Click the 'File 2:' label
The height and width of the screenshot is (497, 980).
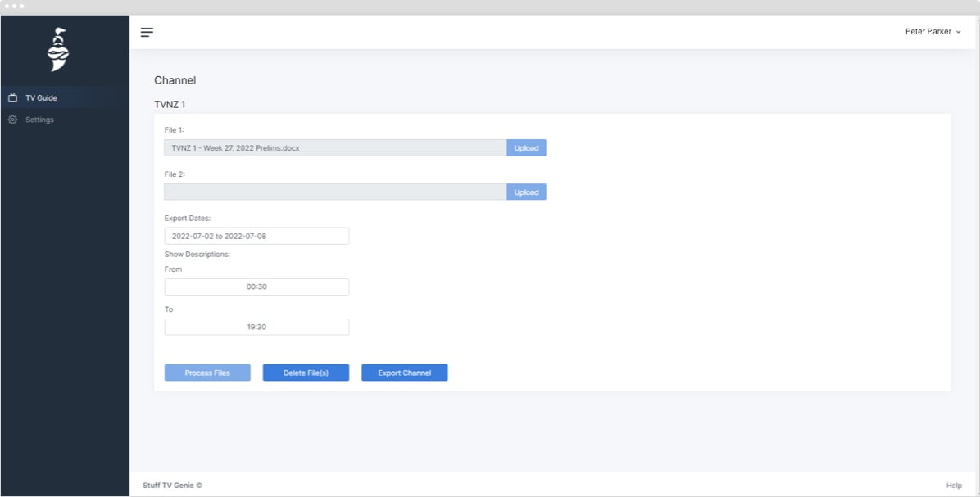[175, 174]
